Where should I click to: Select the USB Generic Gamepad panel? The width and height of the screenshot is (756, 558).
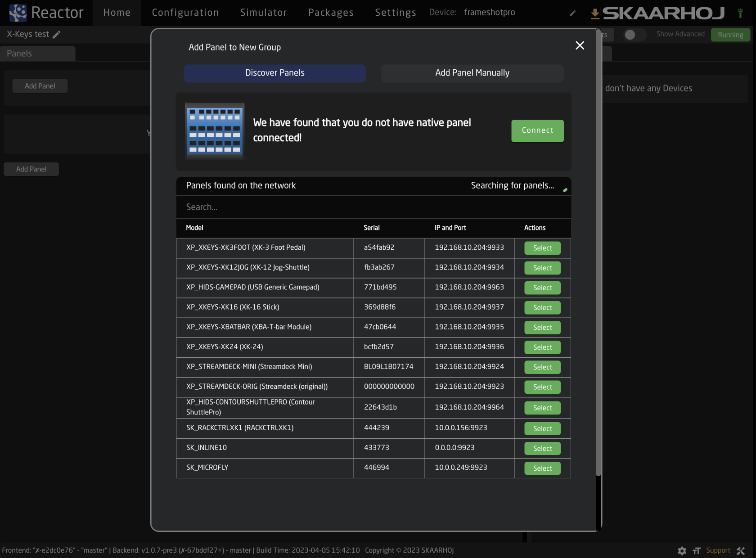click(543, 288)
